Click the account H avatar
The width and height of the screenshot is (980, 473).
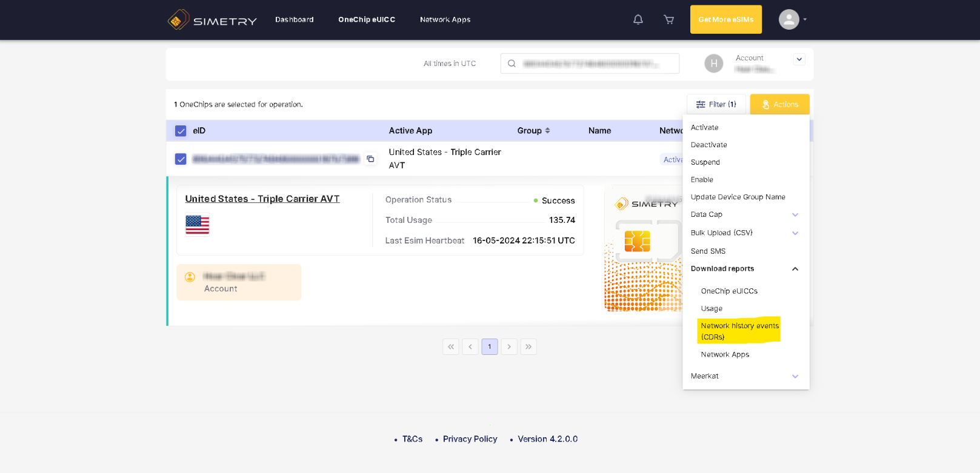pyautogui.click(x=714, y=64)
